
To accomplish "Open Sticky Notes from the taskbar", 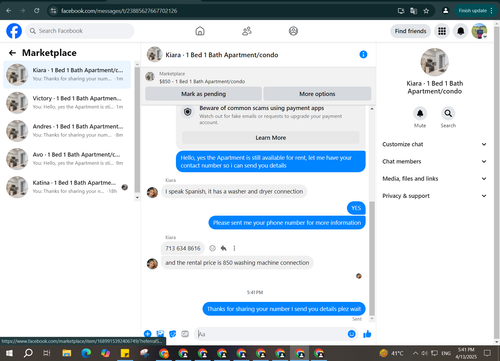I will pyautogui.click(x=125, y=353).
